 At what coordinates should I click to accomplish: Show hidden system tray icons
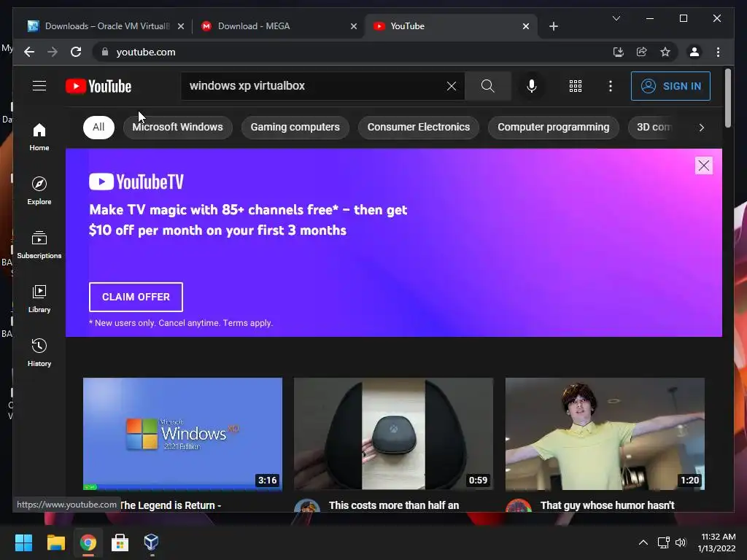click(x=643, y=542)
